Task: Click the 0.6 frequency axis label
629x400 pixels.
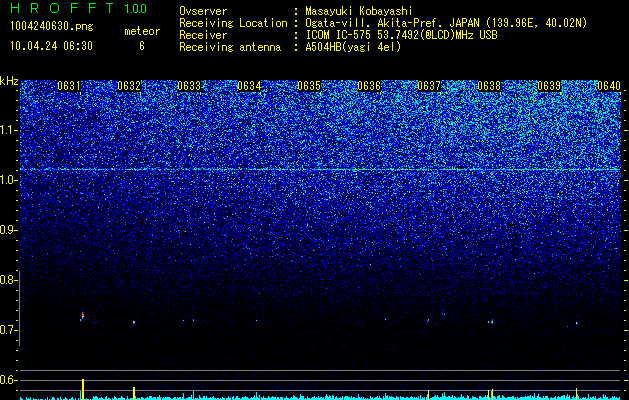Action: pyautogui.click(x=7, y=380)
